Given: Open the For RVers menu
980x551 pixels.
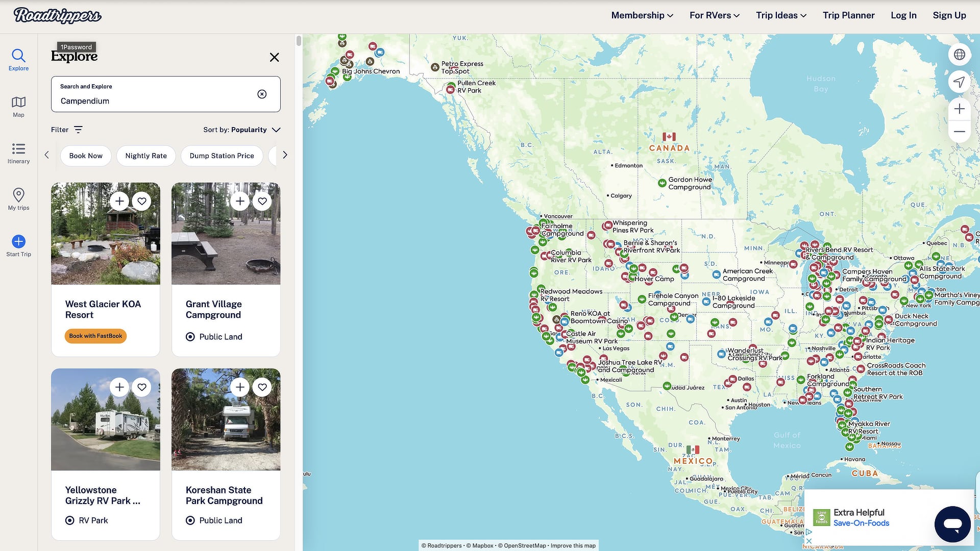Looking at the screenshot, I should click(x=714, y=15).
